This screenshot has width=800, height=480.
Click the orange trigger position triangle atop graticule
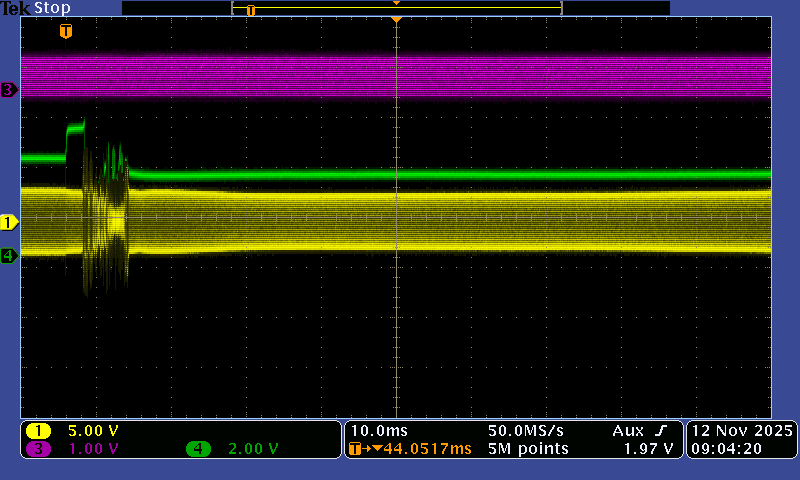[x=397, y=20]
